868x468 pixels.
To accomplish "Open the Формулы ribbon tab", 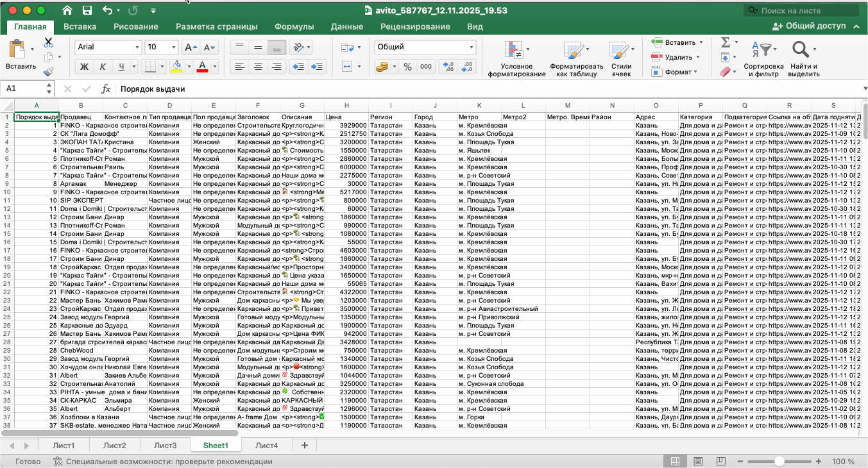I will point(294,26).
